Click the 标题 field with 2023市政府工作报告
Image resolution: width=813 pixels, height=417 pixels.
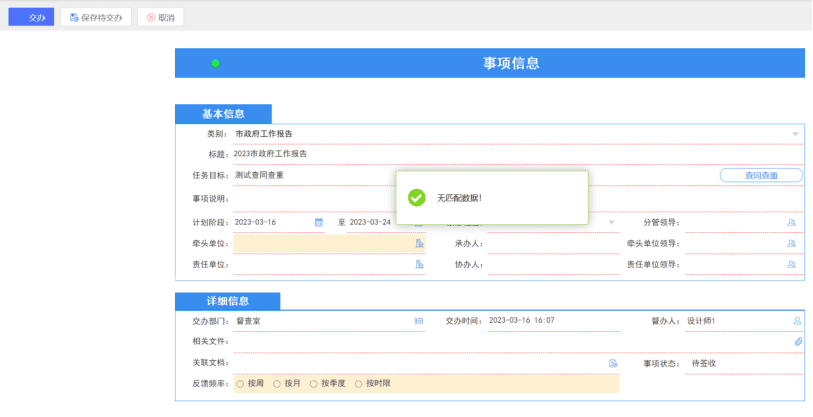(518, 155)
